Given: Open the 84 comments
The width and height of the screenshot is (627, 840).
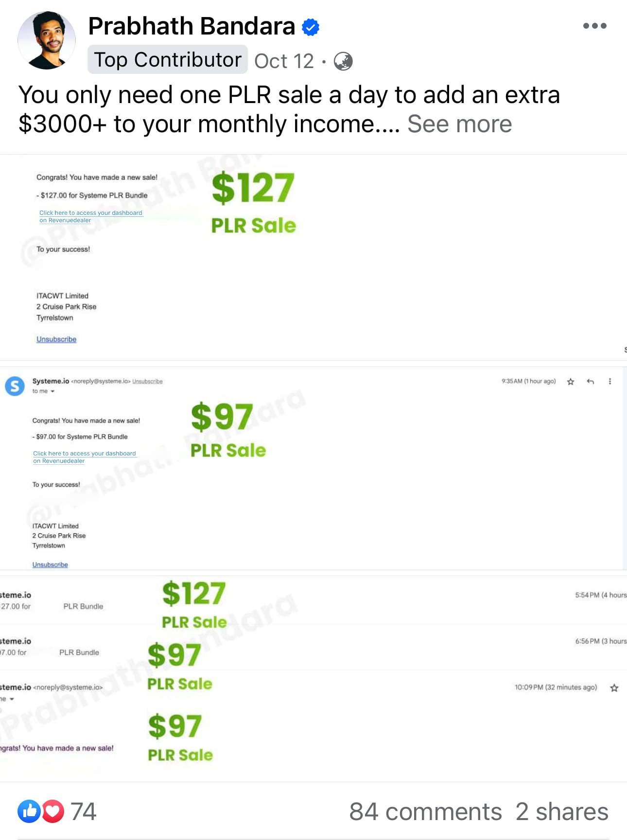Looking at the screenshot, I should 425,811.
